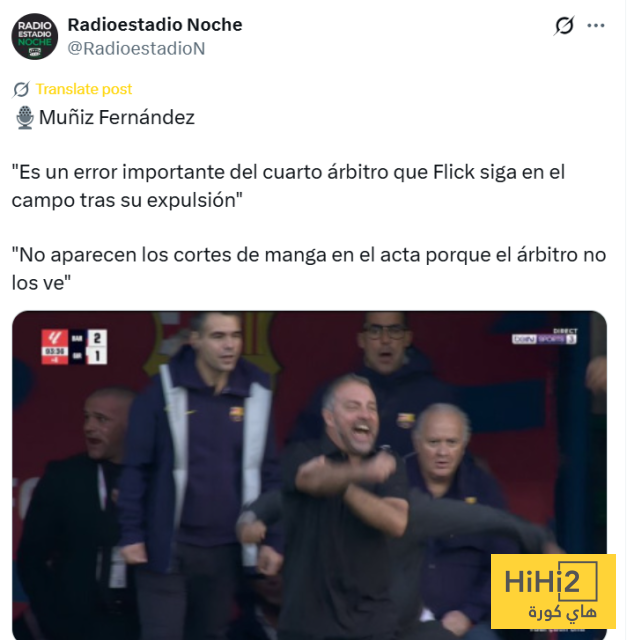Select the Muñiz Fernández text line
The height and width of the screenshot is (640, 627).
pyautogui.click(x=117, y=118)
